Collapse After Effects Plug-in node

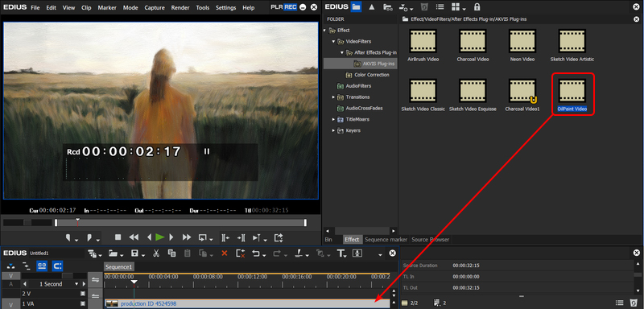pyautogui.click(x=341, y=52)
